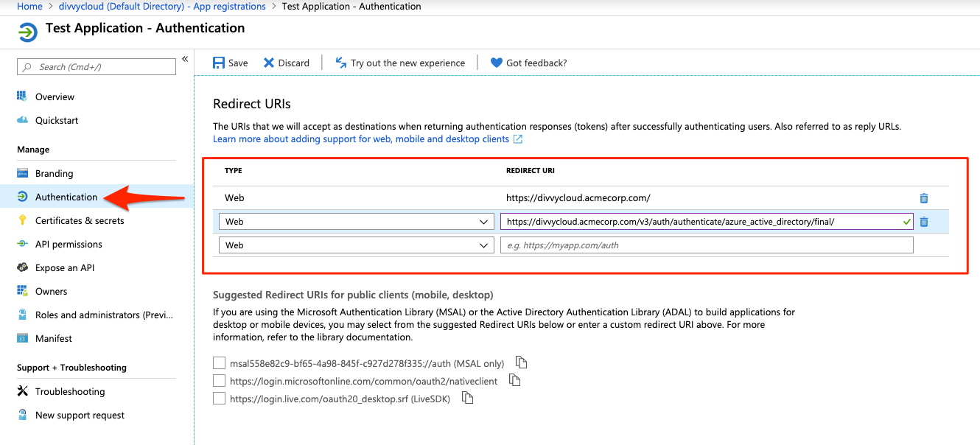Viewport: 980px width, 445px height.
Task: Select the Manifest menu item
Action: pos(54,338)
